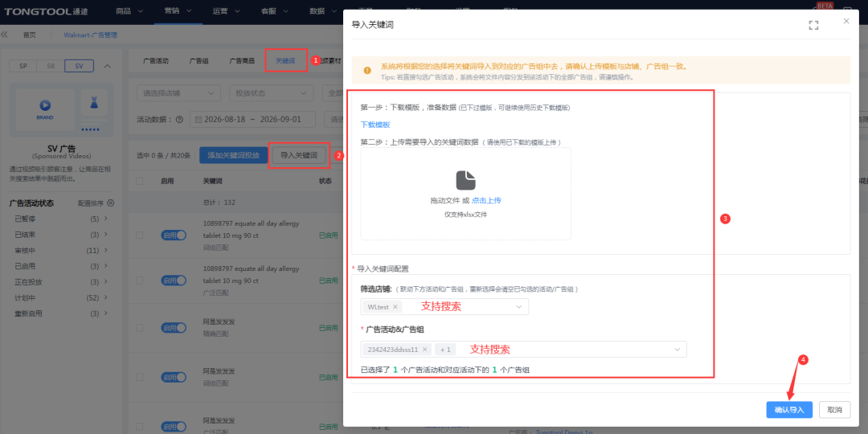
Task: Switch to the 广告组 tab
Action: pos(199,61)
